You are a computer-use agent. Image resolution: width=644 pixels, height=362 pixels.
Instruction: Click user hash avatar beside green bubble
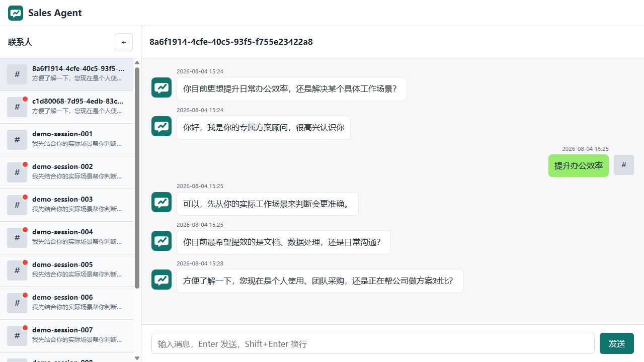point(624,165)
